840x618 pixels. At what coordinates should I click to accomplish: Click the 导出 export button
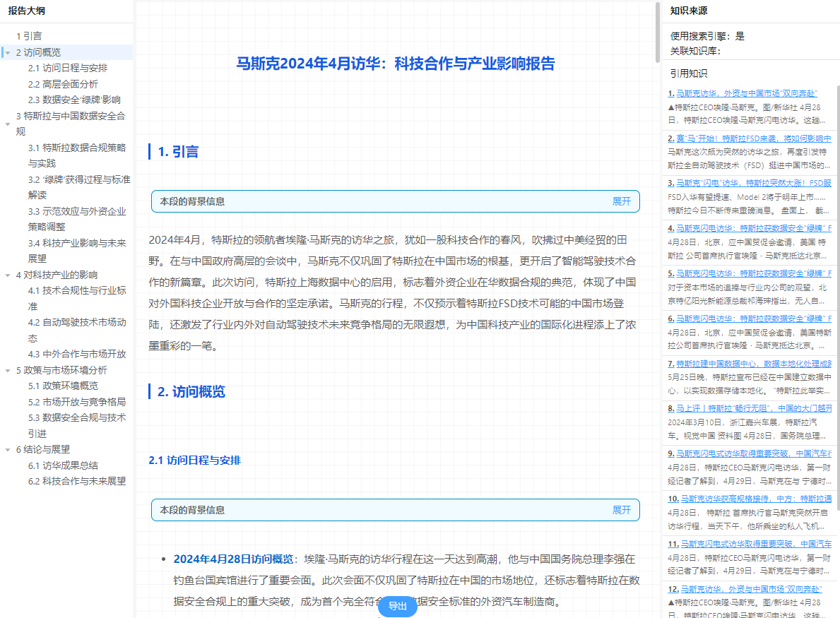397,606
